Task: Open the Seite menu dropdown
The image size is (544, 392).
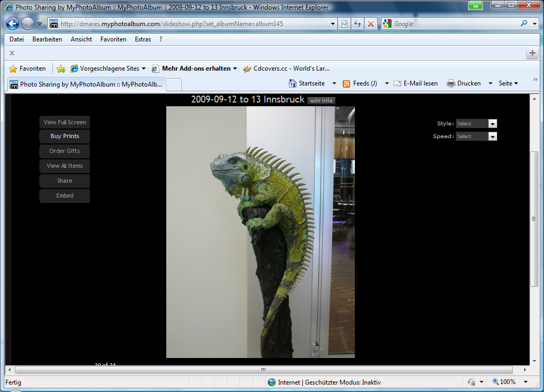Action: pos(508,83)
